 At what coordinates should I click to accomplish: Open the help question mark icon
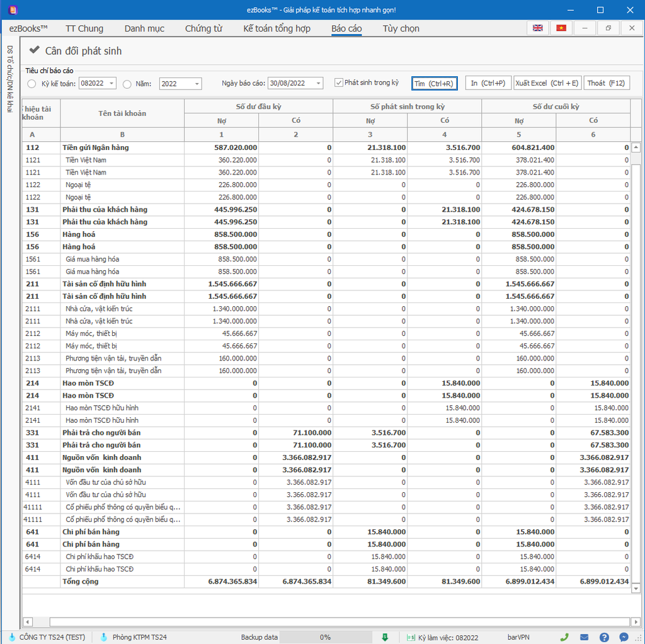click(x=604, y=637)
